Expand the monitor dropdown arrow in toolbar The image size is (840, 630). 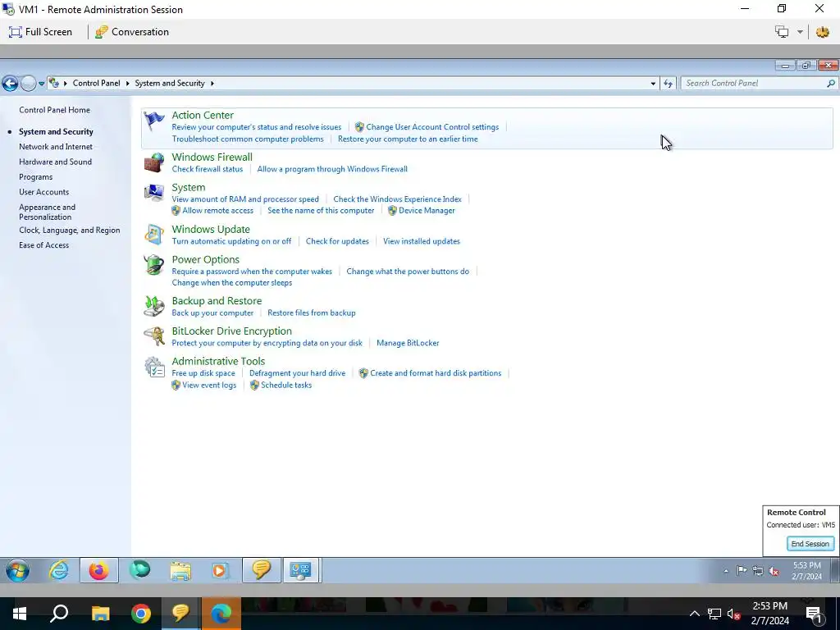800,32
